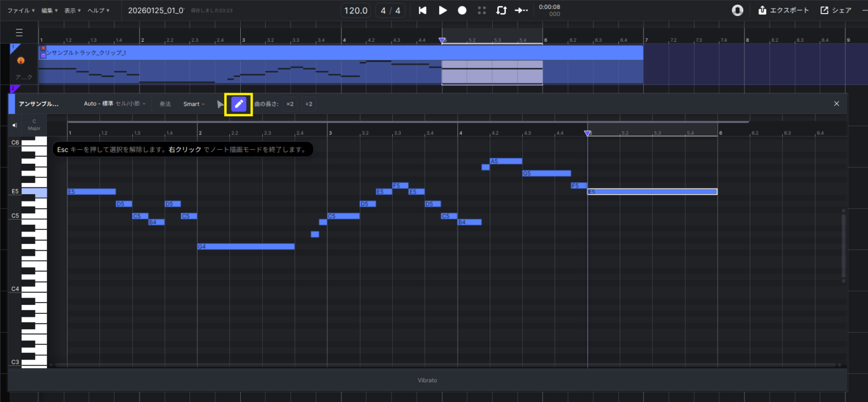Image resolution: width=868 pixels, height=402 pixels.
Task: Toggle the follow-playhead arrow in the transport
Action: click(x=521, y=10)
